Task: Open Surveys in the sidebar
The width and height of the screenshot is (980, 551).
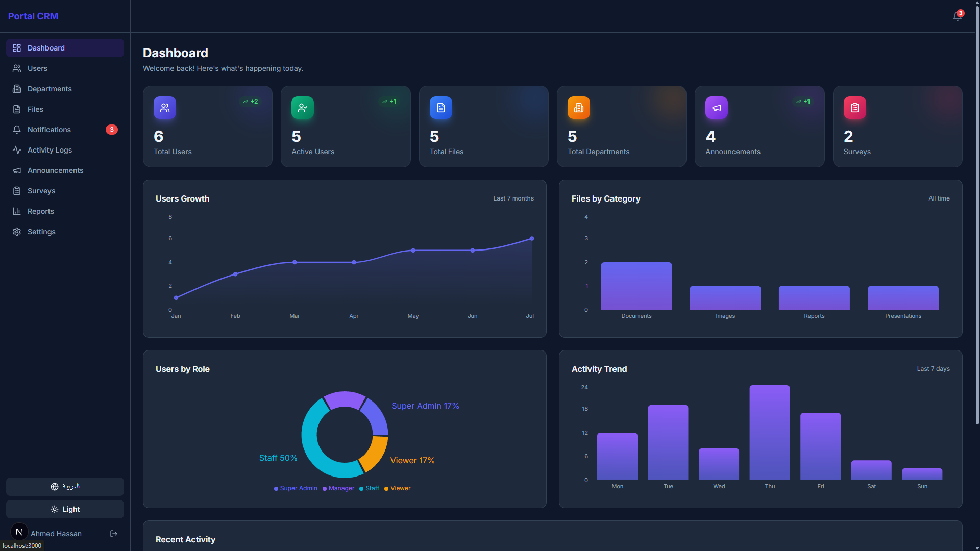Action: [65, 191]
